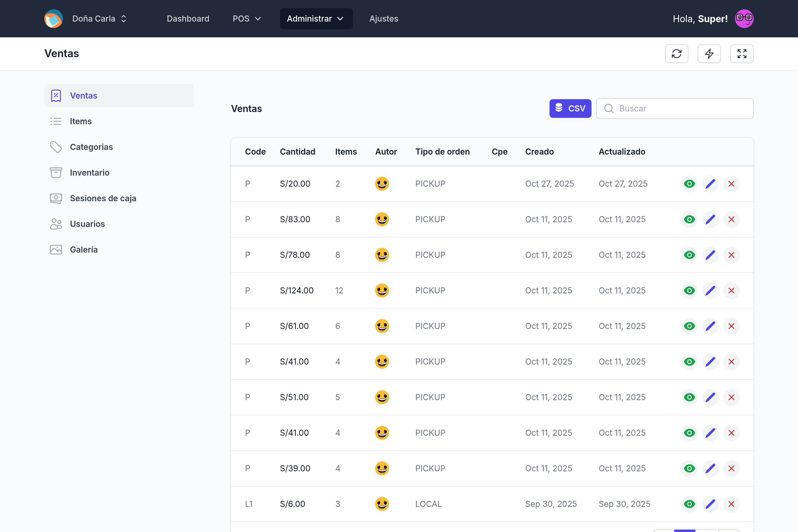Delete the S/20.00 sale
Viewport: 798px width, 532px height.
point(731,184)
